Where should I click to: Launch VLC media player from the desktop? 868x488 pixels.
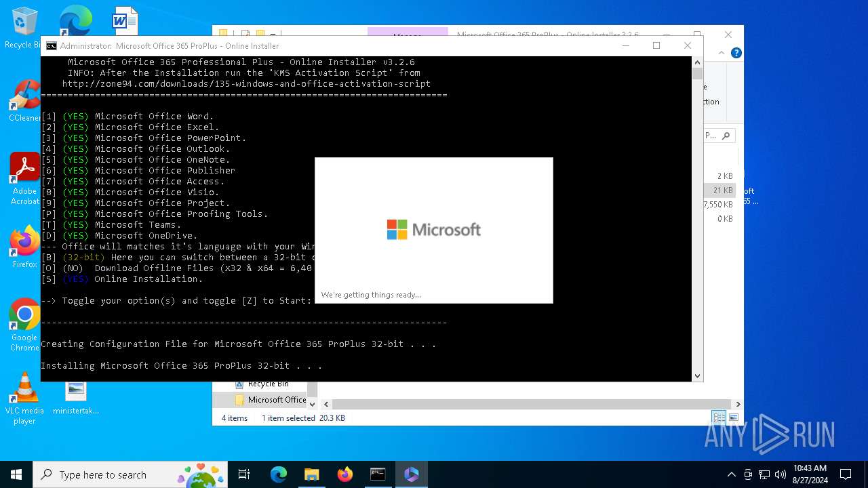25,399
